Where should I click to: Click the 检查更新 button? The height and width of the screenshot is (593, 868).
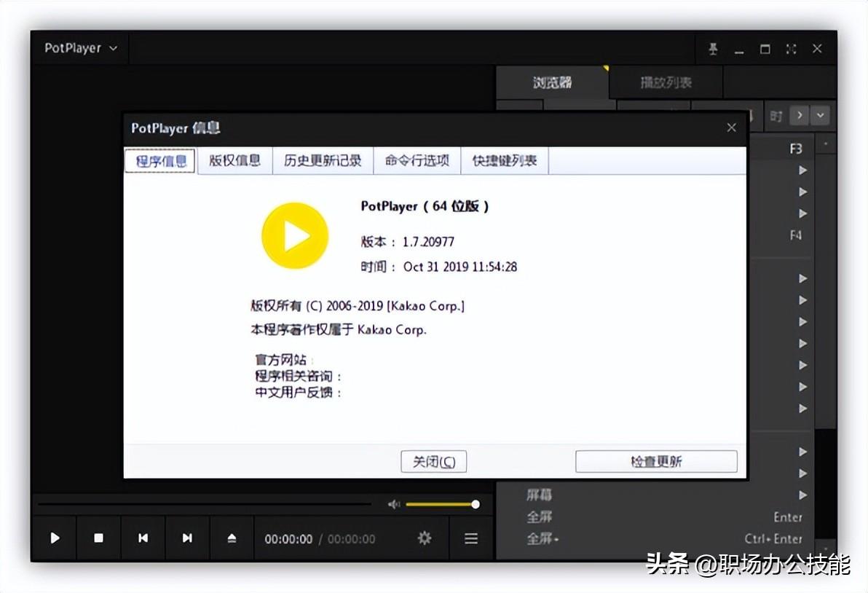click(x=656, y=461)
